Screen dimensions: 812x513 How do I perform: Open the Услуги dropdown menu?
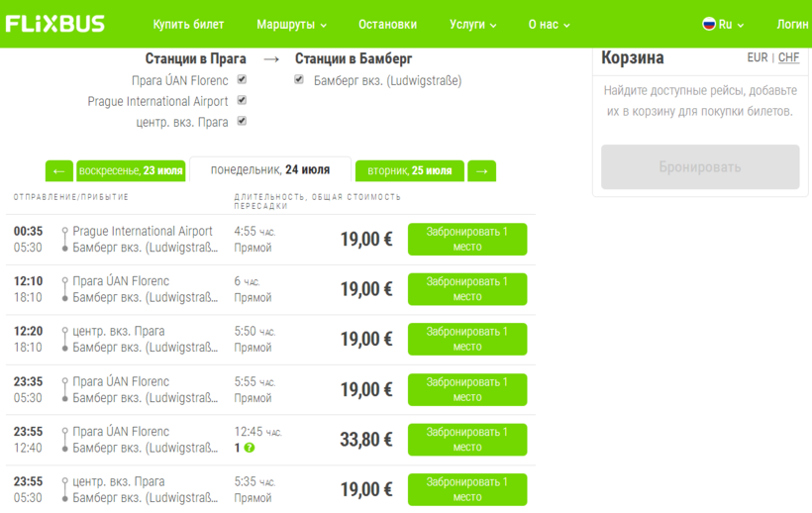pyautogui.click(x=472, y=25)
